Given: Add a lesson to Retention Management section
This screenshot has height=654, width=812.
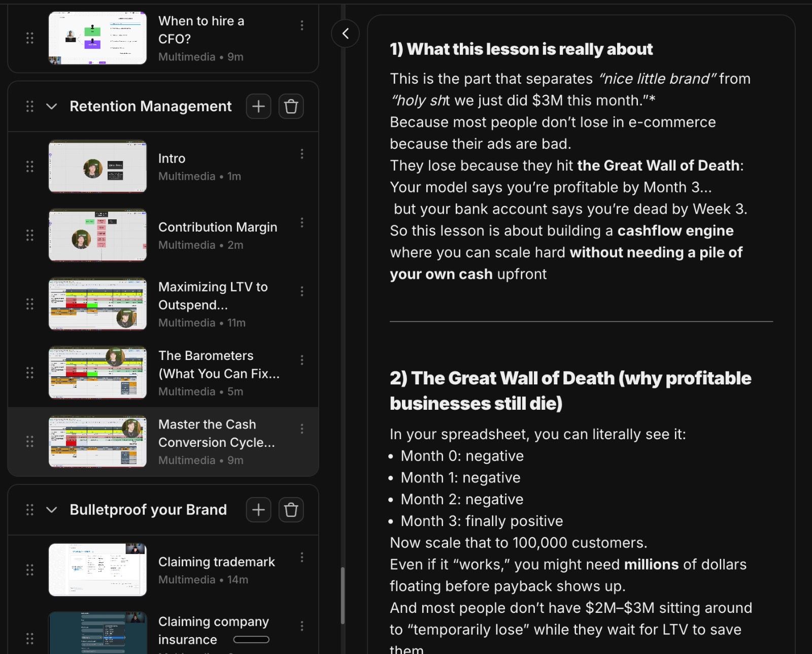Looking at the screenshot, I should pyautogui.click(x=258, y=107).
